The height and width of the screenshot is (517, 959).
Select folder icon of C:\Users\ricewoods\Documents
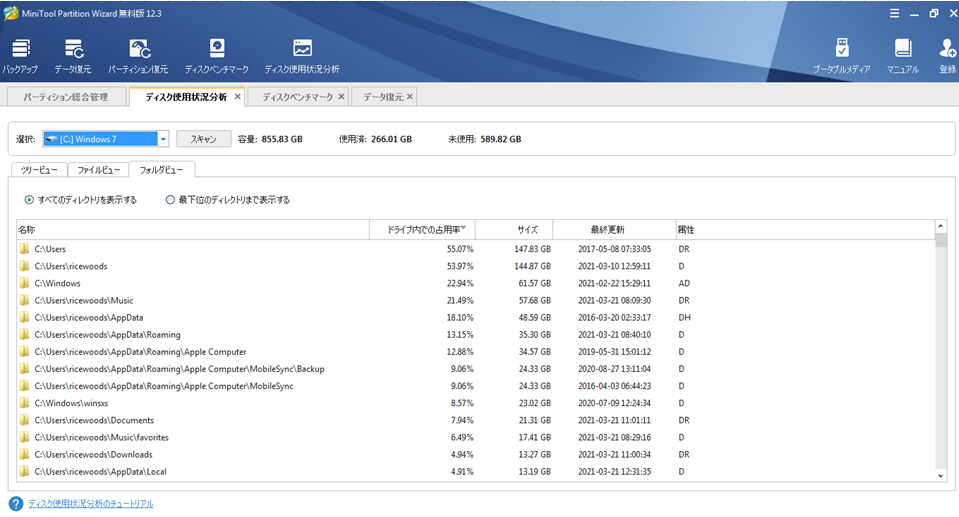tap(24, 420)
